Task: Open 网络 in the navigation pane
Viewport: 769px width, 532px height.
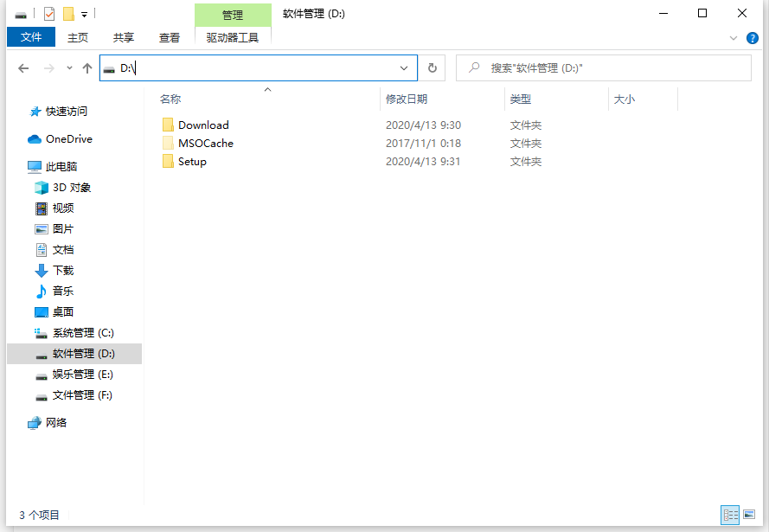Action: click(56, 423)
